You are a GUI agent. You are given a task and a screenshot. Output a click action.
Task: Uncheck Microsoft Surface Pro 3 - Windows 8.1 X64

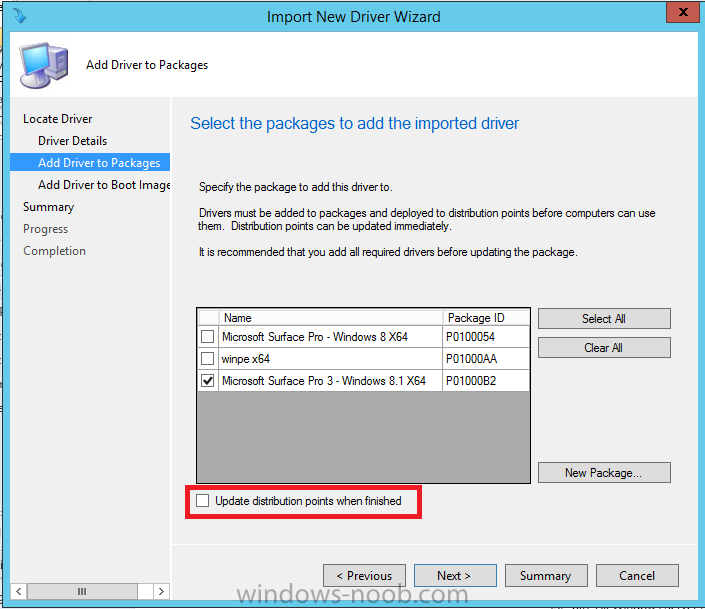coord(207,381)
